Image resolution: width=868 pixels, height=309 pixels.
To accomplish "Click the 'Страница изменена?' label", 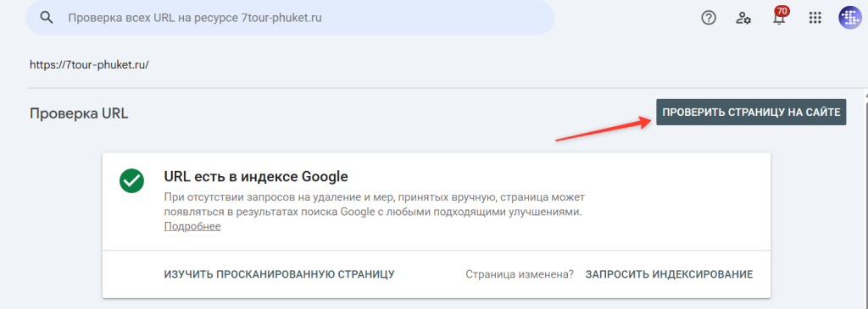I will [x=520, y=274].
